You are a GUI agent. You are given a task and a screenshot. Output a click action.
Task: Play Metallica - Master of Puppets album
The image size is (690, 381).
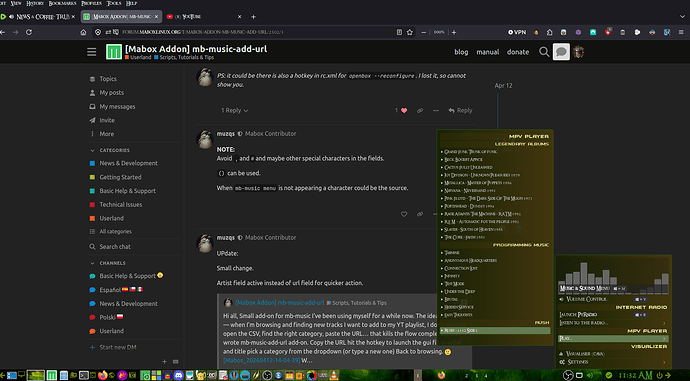point(478,183)
